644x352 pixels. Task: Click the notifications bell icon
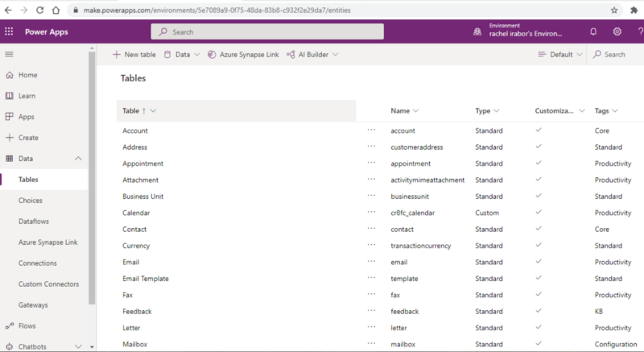click(x=593, y=31)
